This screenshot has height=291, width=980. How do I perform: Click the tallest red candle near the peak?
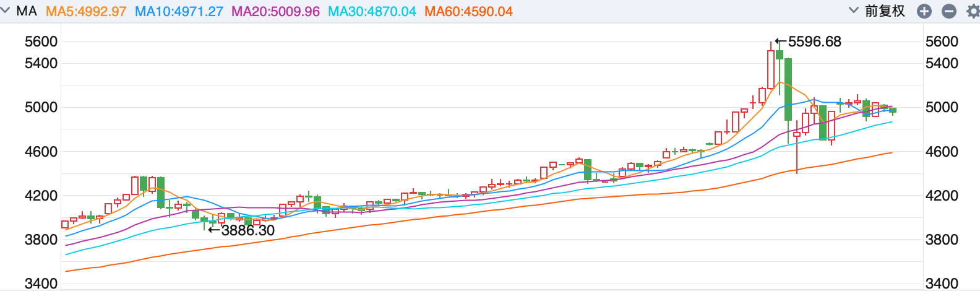pyautogui.click(x=771, y=69)
